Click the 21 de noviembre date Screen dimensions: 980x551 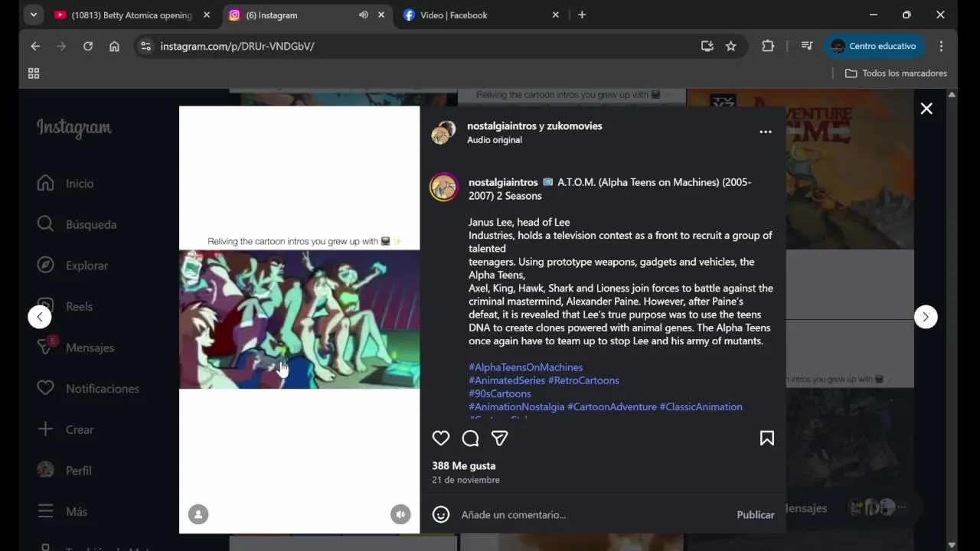pos(465,480)
